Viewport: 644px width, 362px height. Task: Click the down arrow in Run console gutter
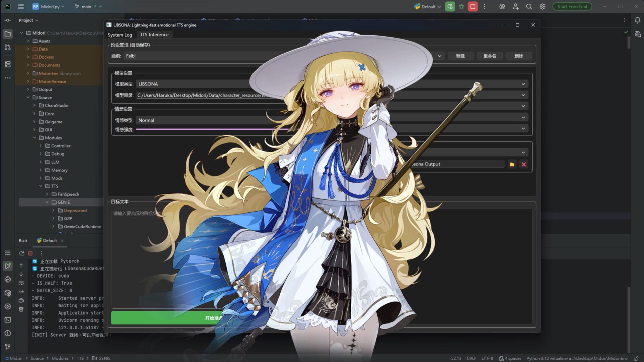21,274
